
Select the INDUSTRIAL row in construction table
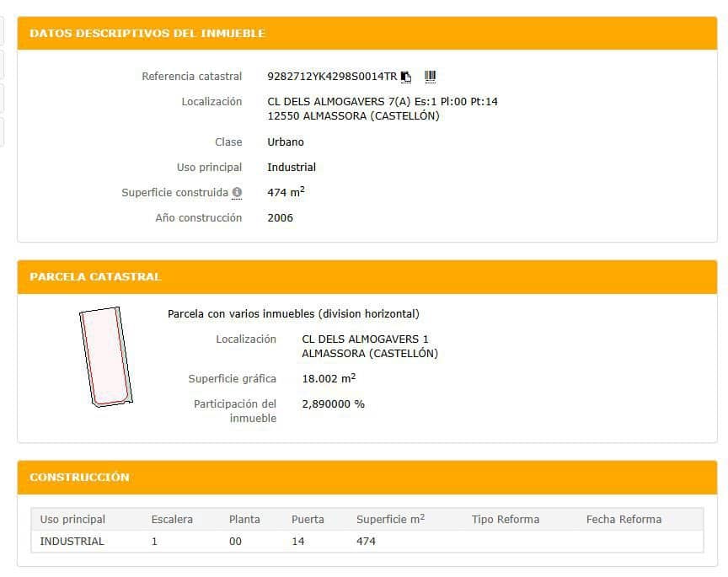[72, 542]
